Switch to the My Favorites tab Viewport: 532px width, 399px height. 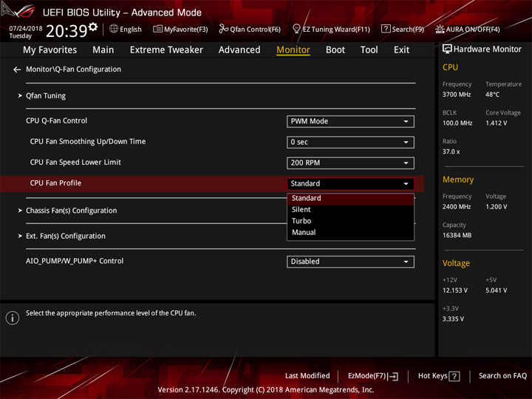[x=50, y=50]
